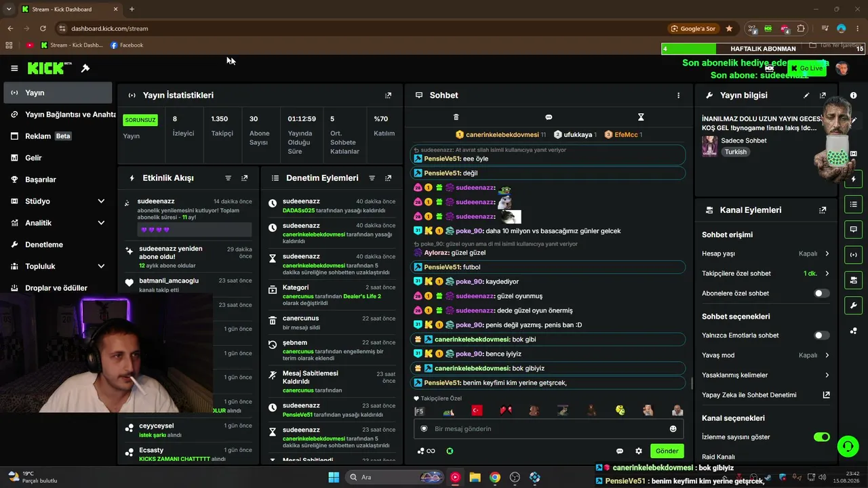Open Yasaklanmış kelimeler settings chevron
The height and width of the screenshot is (488, 868).
click(827, 375)
